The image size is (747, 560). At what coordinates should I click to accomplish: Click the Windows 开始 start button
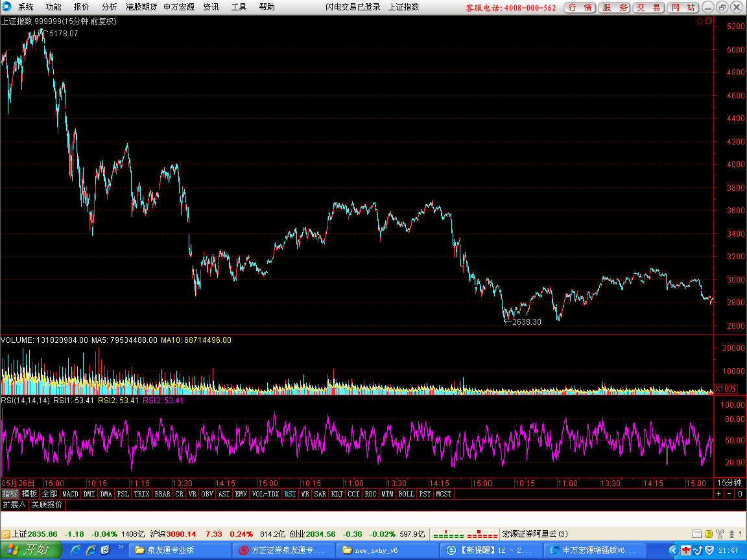click(30, 550)
